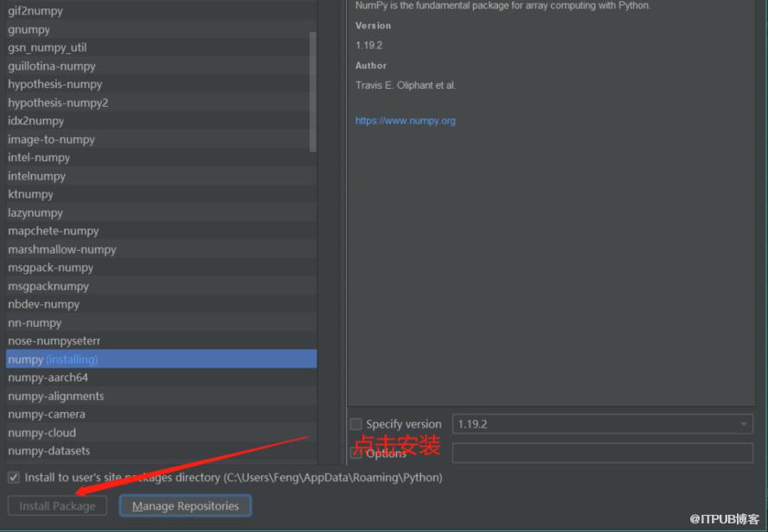Select nn-numpy package
Image resolution: width=768 pixels, height=532 pixels.
click(x=161, y=323)
